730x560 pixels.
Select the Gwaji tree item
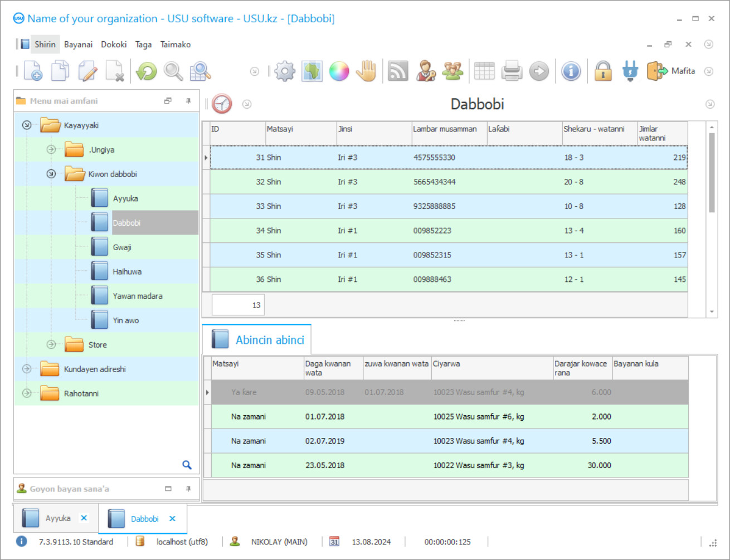[121, 247]
